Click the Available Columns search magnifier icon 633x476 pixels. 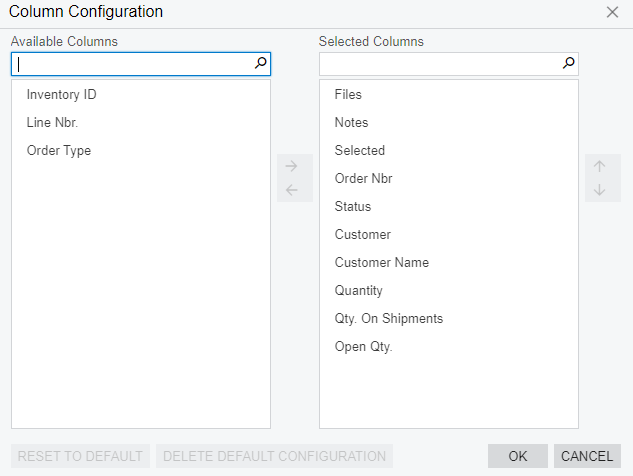click(x=260, y=63)
